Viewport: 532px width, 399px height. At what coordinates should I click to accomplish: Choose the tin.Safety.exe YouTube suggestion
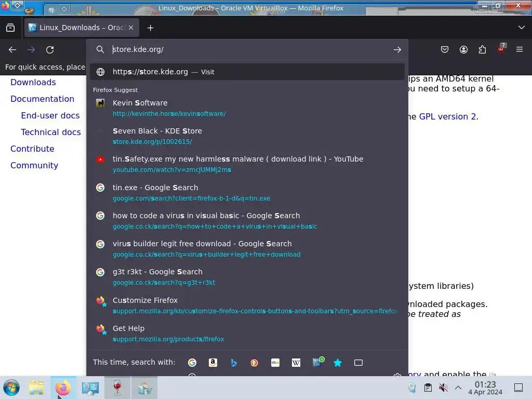tap(247, 164)
